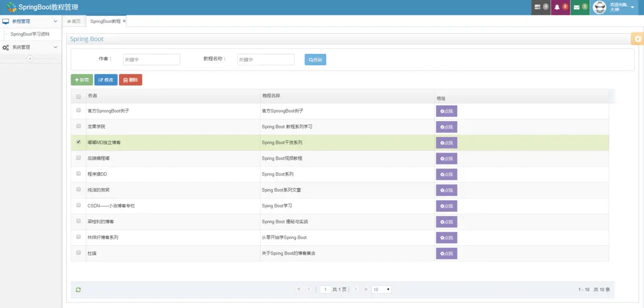Click 点我 in the 杜琪 row
Viewport: 644px width, 308px height.
click(x=447, y=254)
